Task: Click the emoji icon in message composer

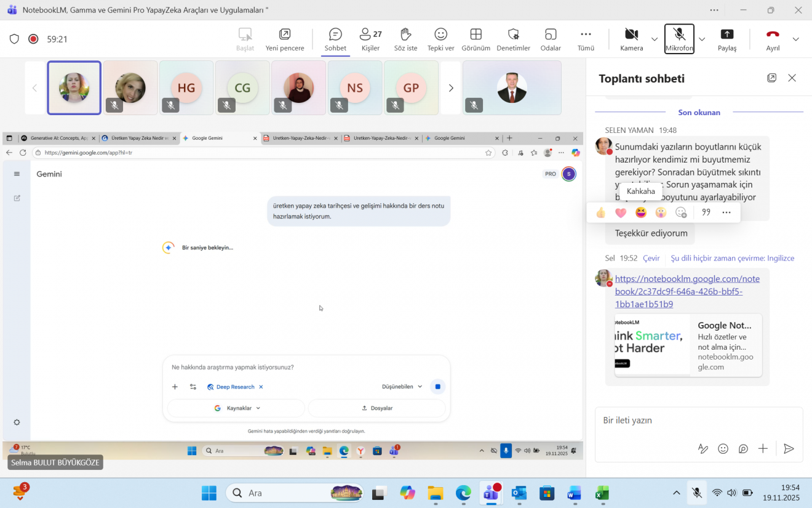Action: 723,449
